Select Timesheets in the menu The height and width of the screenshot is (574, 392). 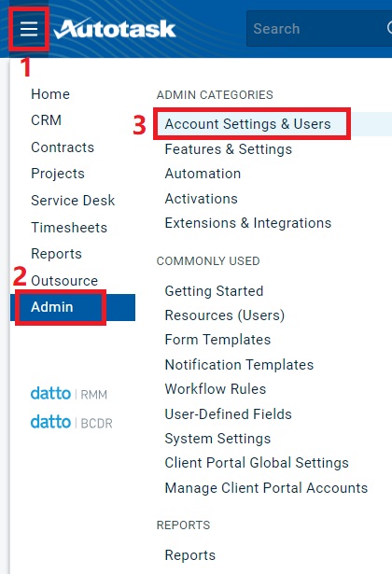point(69,228)
